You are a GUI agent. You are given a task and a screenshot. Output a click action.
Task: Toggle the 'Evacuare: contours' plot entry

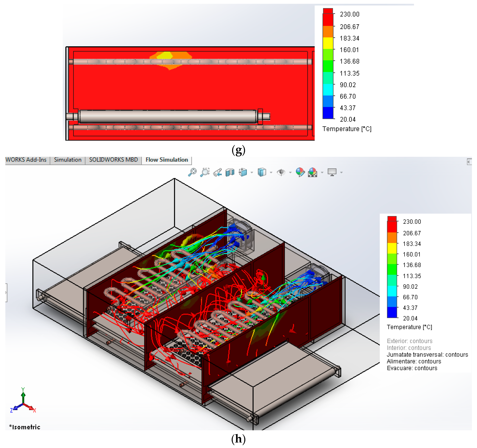pyautogui.click(x=412, y=368)
